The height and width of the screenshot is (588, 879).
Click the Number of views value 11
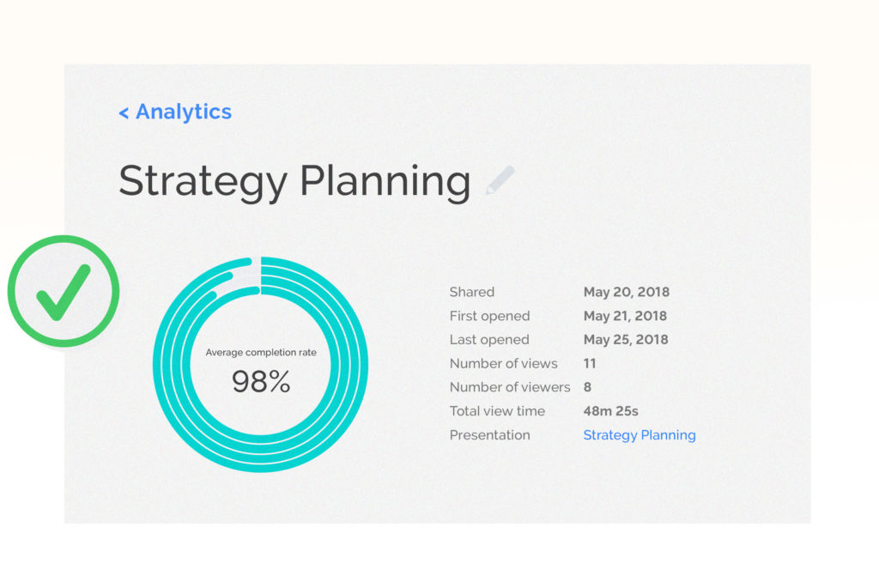pyautogui.click(x=589, y=363)
